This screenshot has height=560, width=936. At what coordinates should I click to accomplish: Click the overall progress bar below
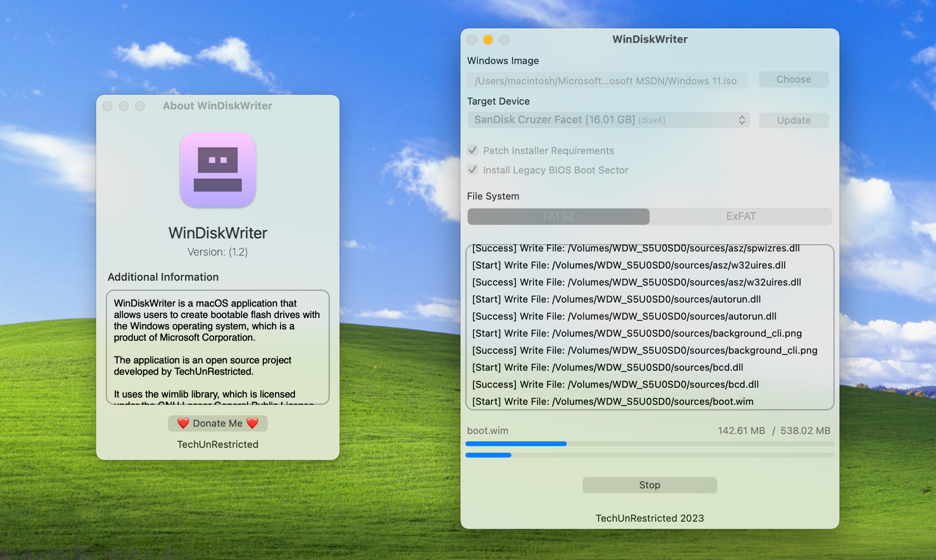click(x=650, y=455)
